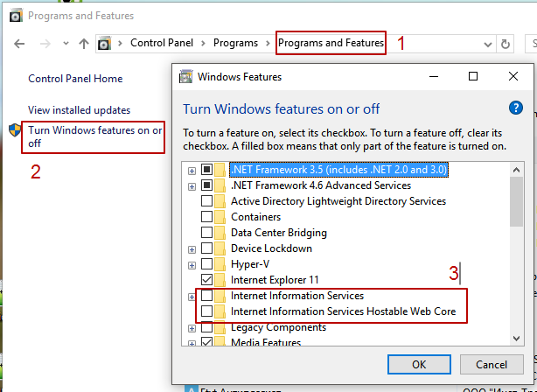This screenshot has height=392, width=537.
Task: Uncheck the Internet Explorer 11 checkbox
Action: tap(207, 280)
